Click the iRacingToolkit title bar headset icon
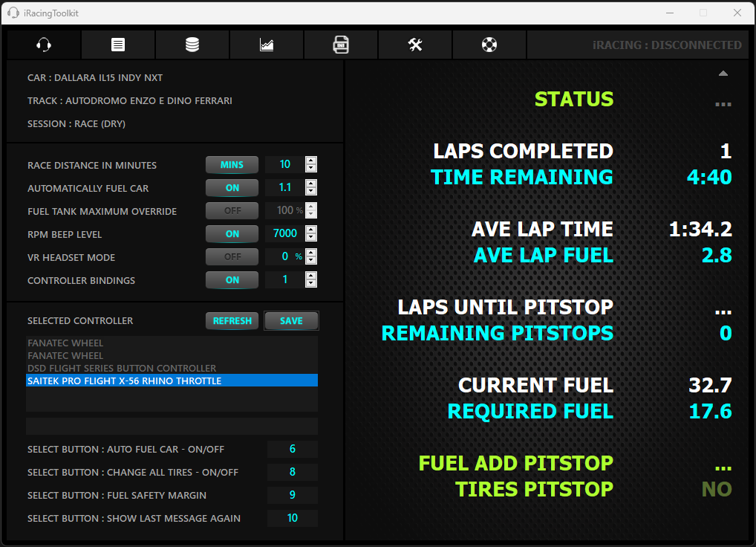 13,13
